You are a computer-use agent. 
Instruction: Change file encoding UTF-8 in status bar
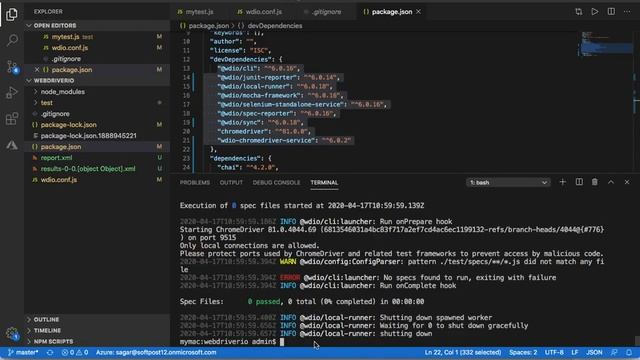pos(554,352)
